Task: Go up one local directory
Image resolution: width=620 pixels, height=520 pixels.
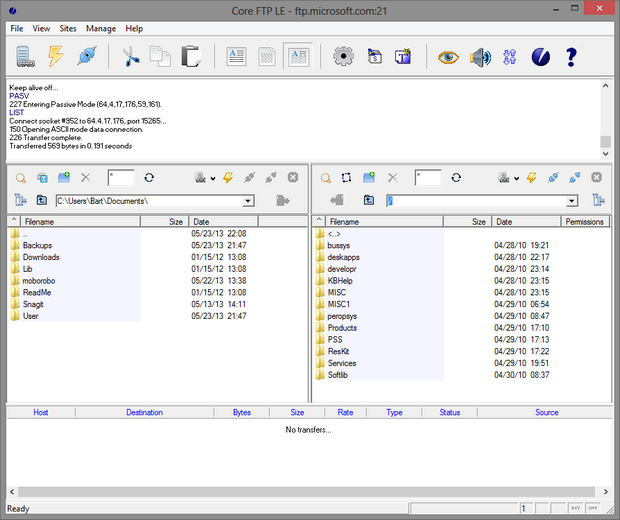Action: click(42, 200)
